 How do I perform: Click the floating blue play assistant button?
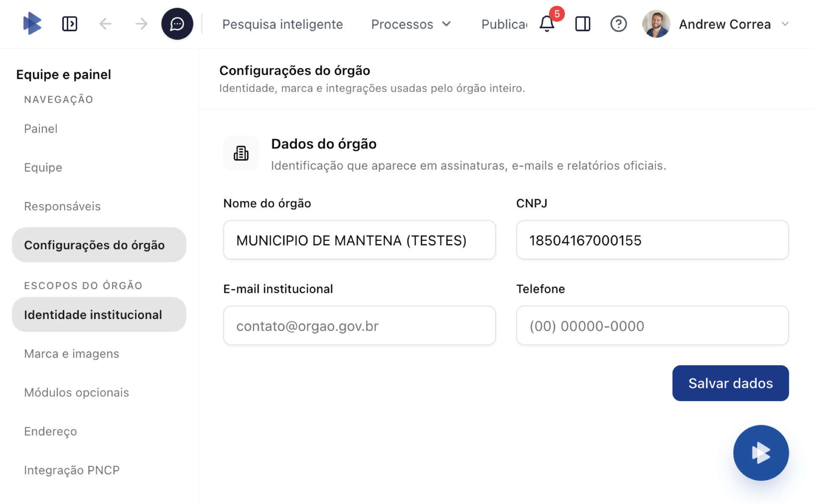(760, 452)
